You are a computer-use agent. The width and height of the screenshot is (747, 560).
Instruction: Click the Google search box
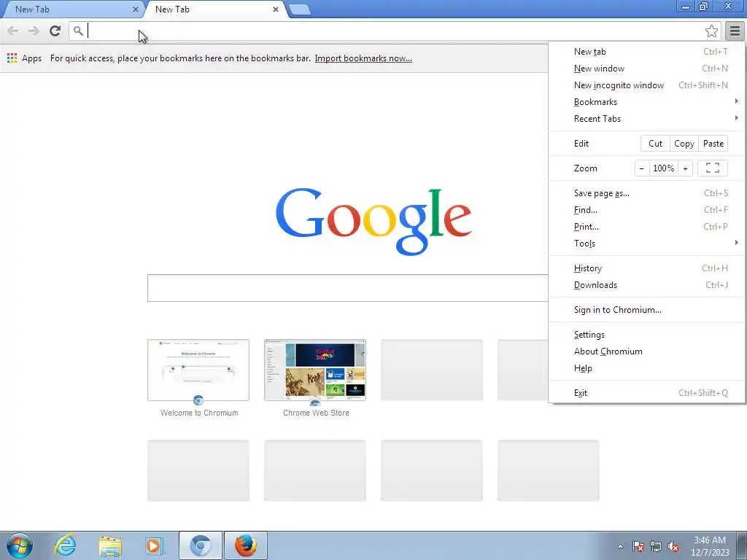click(348, 287)
